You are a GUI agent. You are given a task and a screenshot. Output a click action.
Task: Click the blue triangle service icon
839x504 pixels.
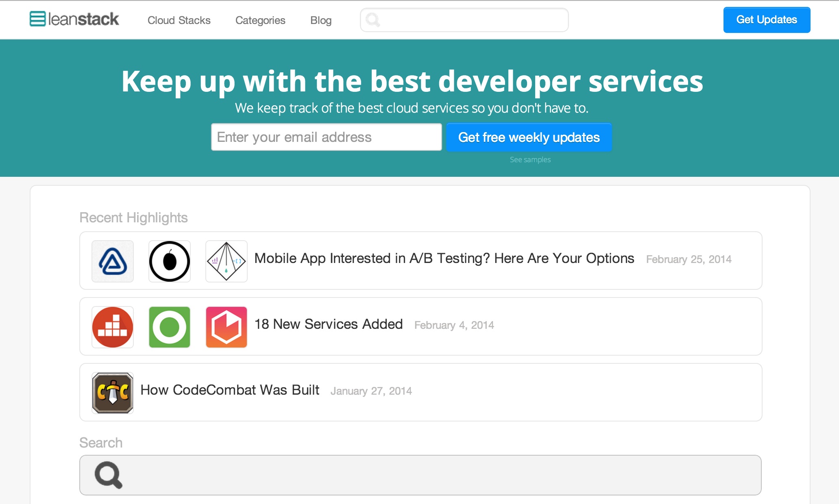click(113, 261)
